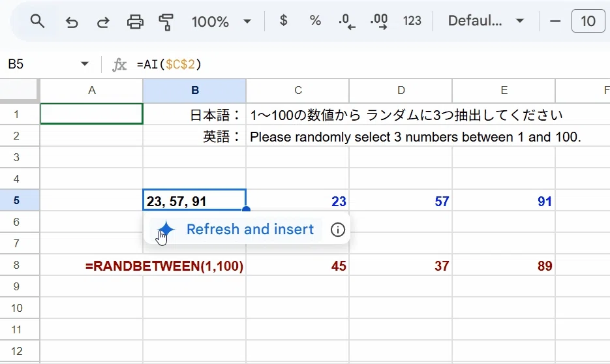The image size is (610, 364).
Task: Redo the last action
Action: 103,22
